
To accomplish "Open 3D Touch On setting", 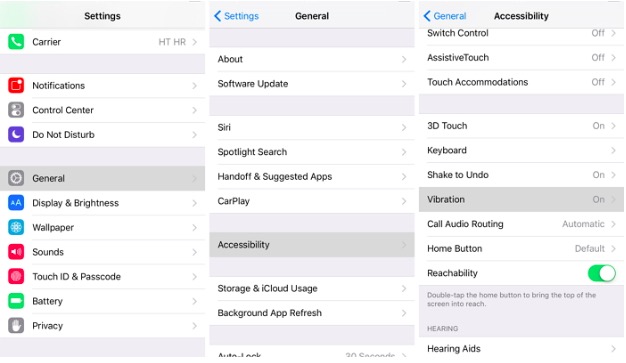I will 521,126.
